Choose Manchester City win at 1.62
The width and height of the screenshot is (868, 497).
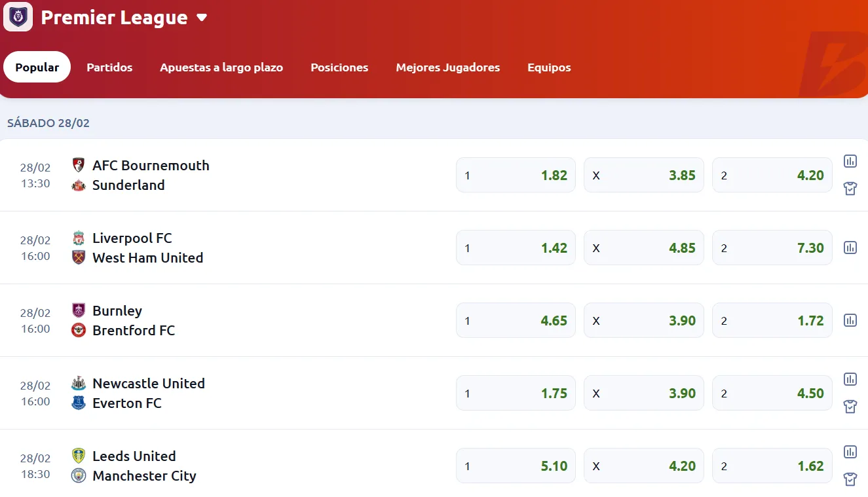pos(772,466)
